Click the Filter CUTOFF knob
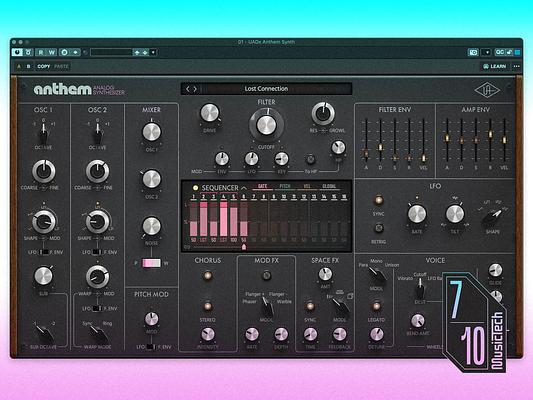 click(266, 125)
